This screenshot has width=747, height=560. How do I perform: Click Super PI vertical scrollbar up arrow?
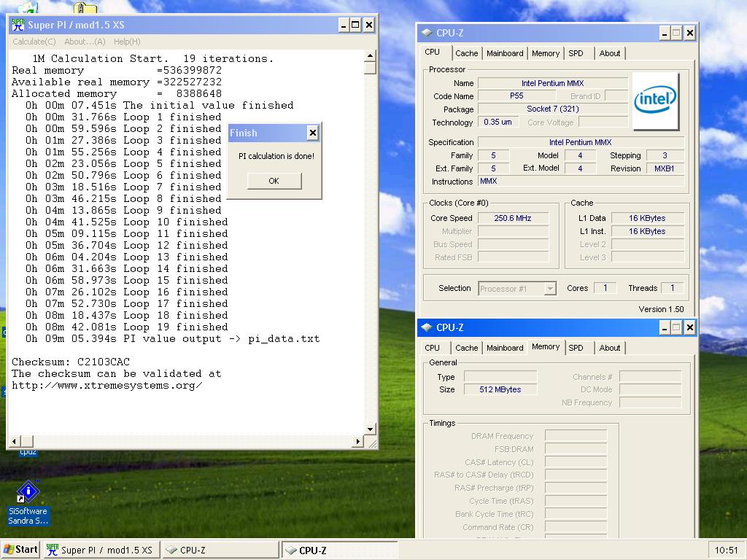point(371,56)
